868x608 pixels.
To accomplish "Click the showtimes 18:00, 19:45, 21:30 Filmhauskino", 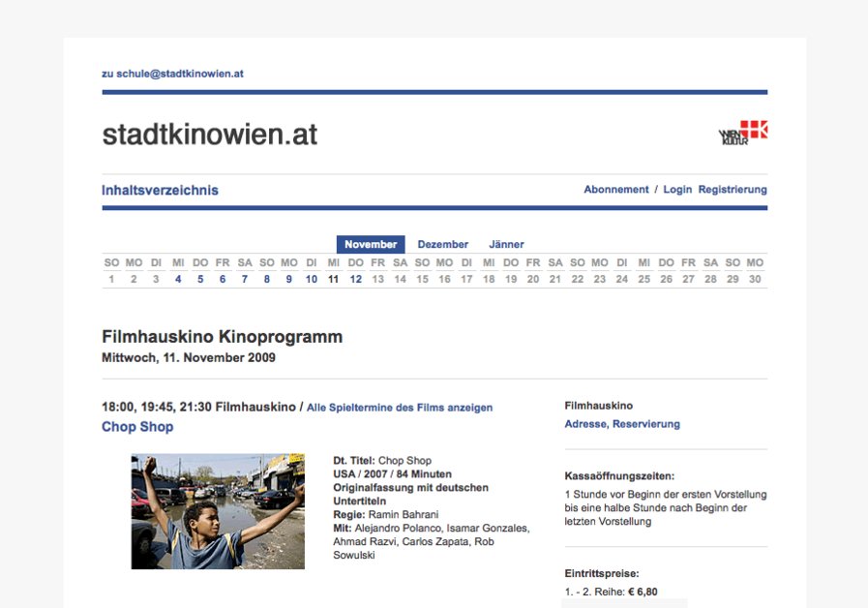I will pos(198,407).
